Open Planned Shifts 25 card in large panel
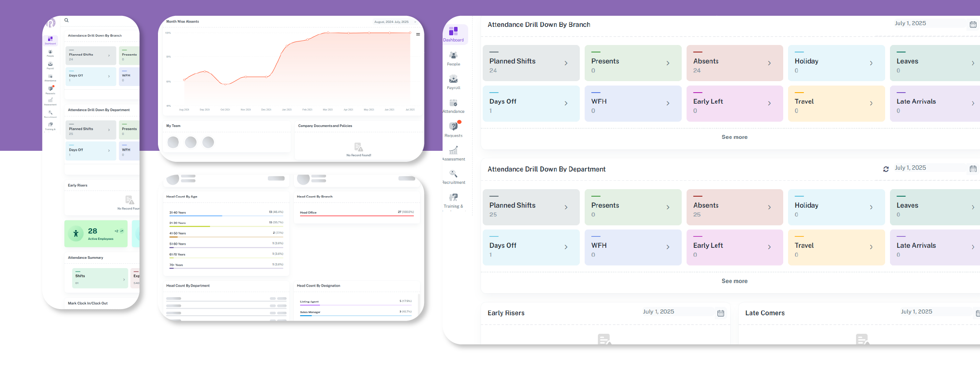The height and width of the screenshot is (377, 980). (531, 207)
